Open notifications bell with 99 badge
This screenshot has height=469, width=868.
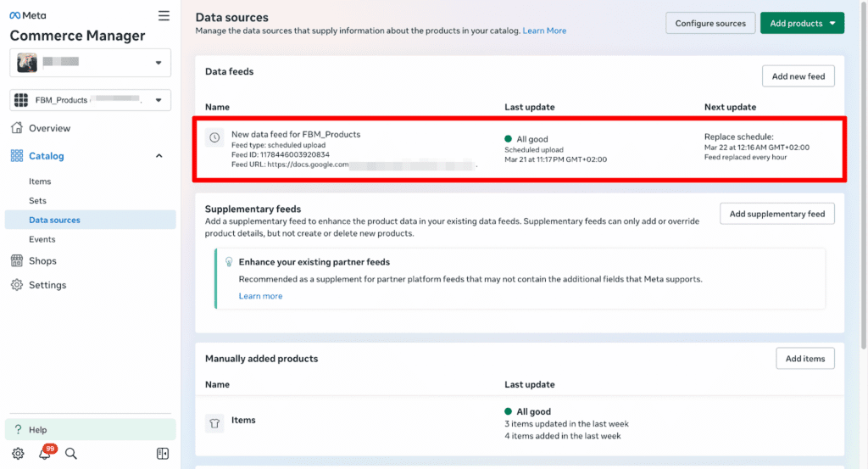46,452
